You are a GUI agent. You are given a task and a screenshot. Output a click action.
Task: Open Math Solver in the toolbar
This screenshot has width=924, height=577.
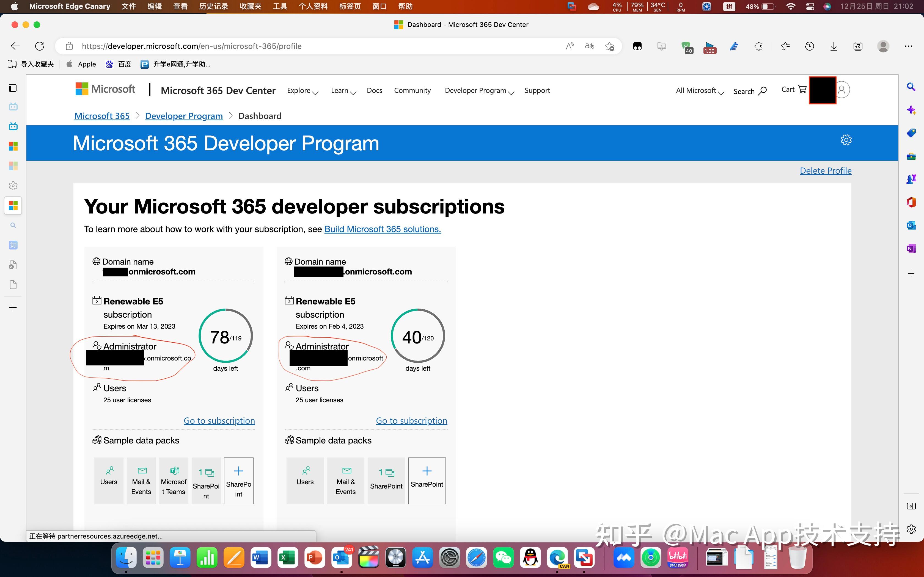[x=857, y=46]
